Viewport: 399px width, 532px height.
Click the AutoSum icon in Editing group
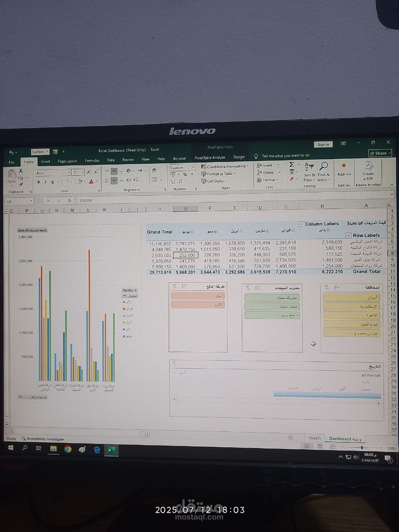click(x=291, y=165)
